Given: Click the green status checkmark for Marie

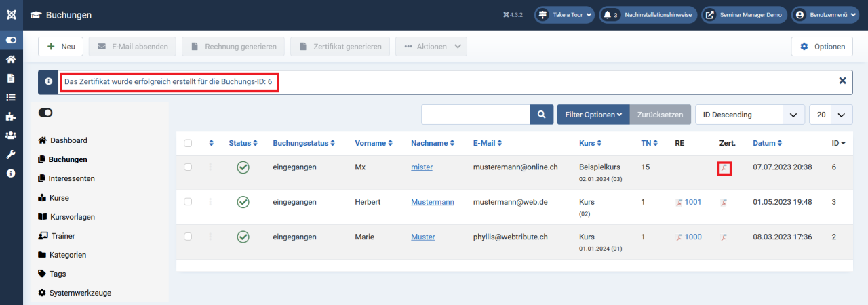Looking at the screenshot, I should pyautogui.click(x=243, y=237).
